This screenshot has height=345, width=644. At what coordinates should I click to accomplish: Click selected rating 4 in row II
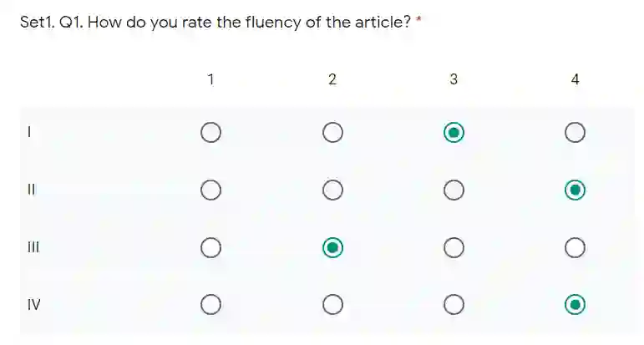pos(575,190)
